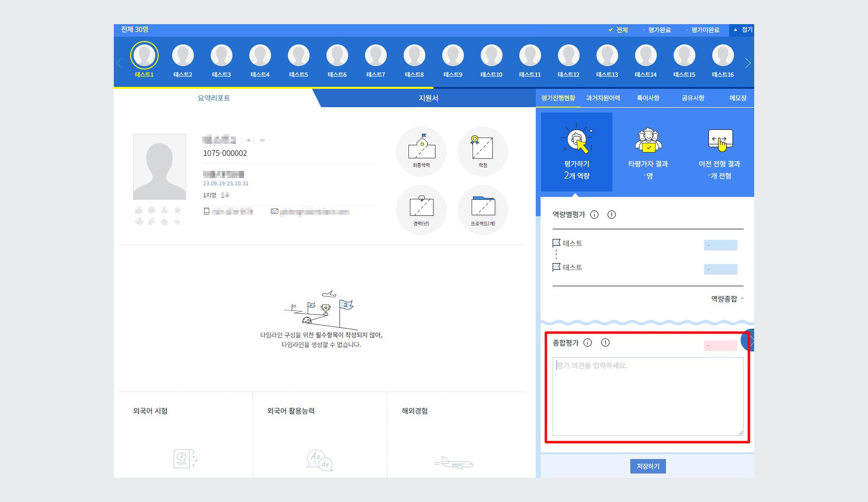Screen dimensions: 868x502
Task: Expand side panel with blue chevron arrow
Action: pyautogui.click(x=751, y=340)
